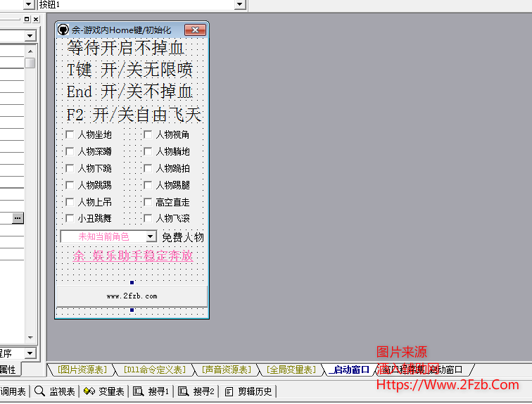Select the 余 娱乐助手稳定奔放 pink label
The image size is (532, 404).
point(132,255)
